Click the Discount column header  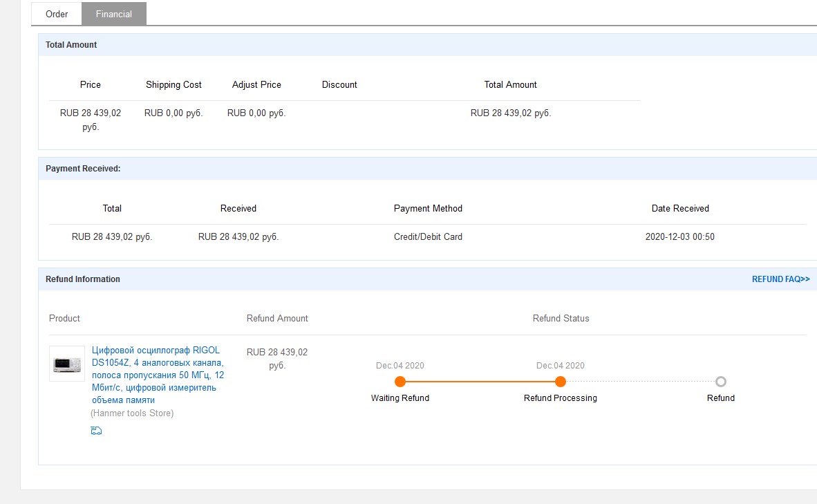coord(339,84)
